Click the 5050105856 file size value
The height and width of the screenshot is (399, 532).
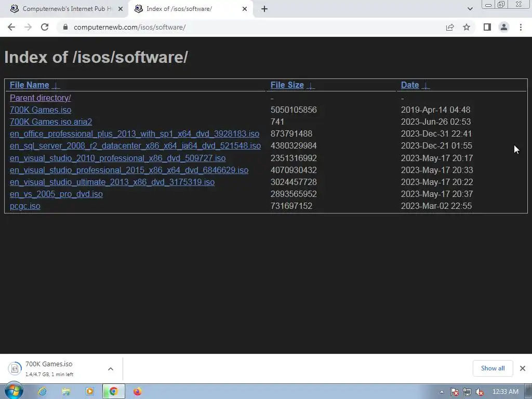point(294,110)
